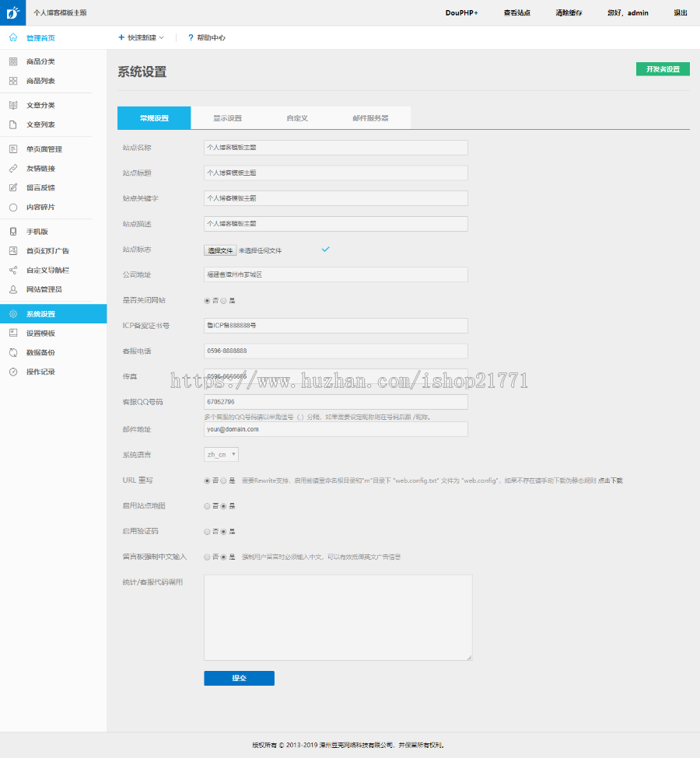This screenshot has height=758, width=700.
Task: Click the 清除缓存 header link
Action: click(569, 12)
